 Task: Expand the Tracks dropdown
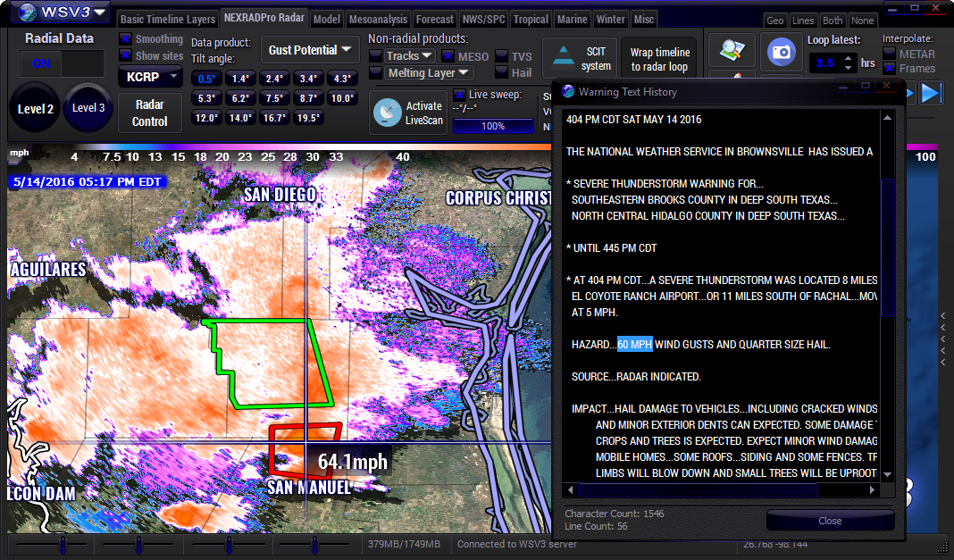pos(409,56)
